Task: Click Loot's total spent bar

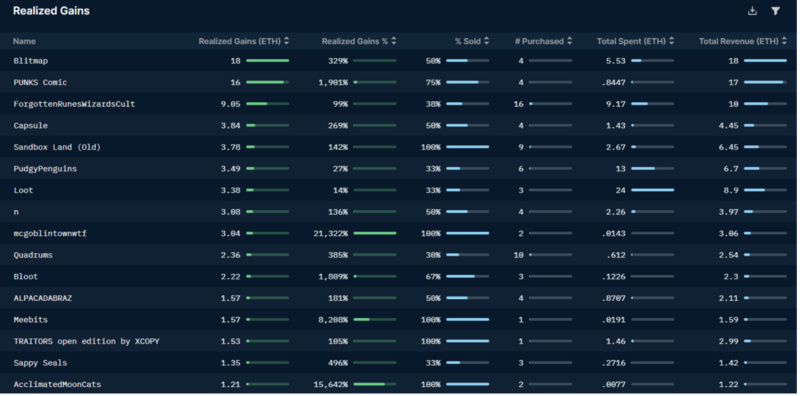Action: coord(652,190)
